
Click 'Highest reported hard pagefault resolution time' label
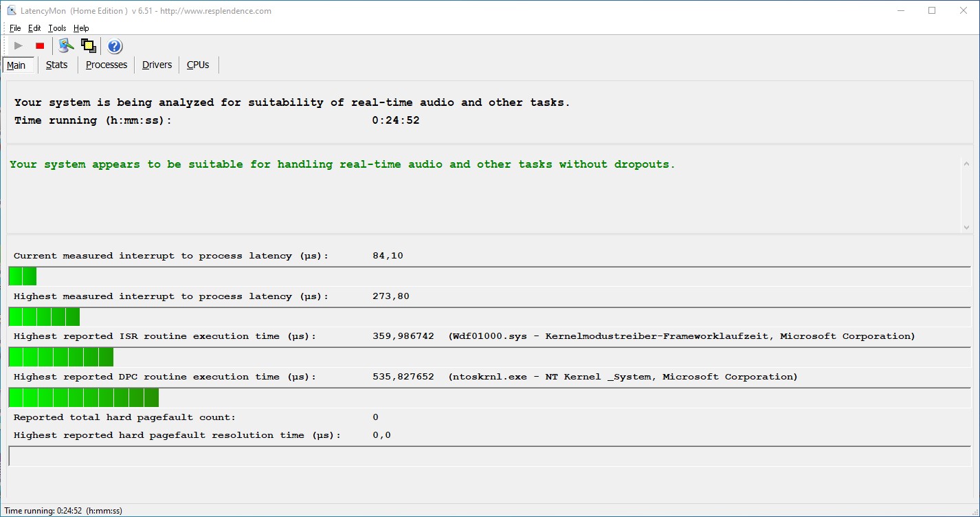177,435
